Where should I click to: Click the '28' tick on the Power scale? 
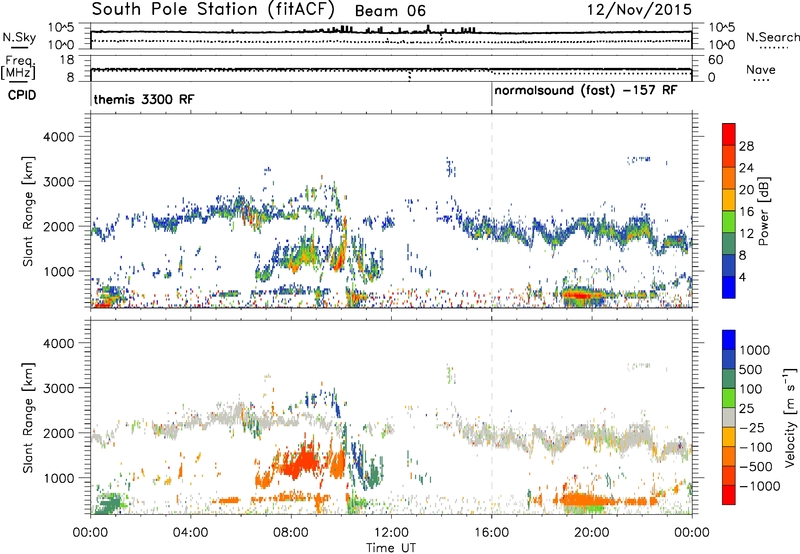coord(746,146)
